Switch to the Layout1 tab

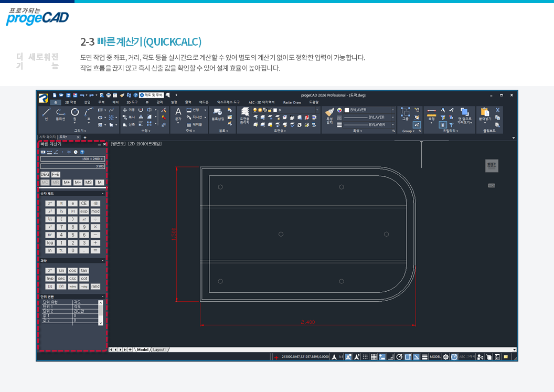(159, 349)
